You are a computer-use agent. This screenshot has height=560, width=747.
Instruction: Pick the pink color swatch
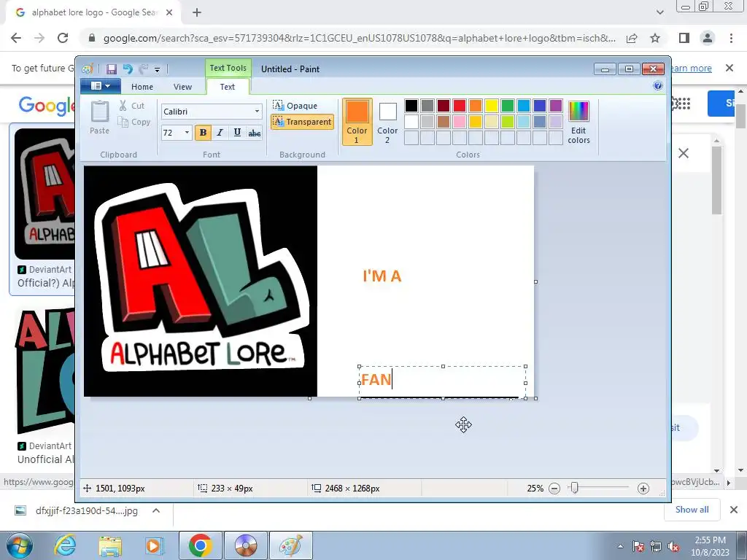460,122
